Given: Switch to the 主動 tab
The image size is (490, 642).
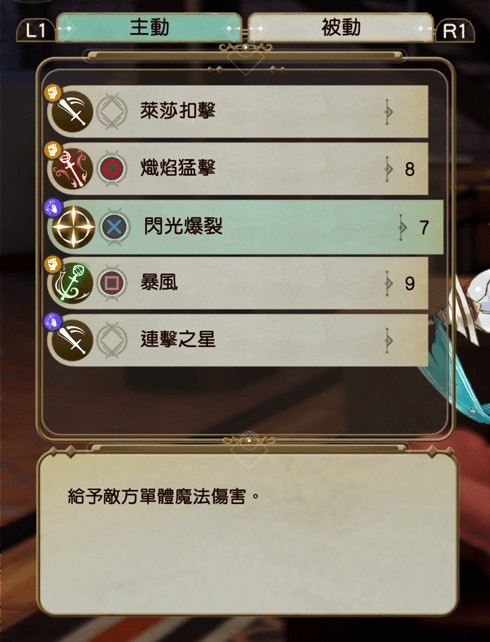Looking at the screenshot, I should 149,27.
